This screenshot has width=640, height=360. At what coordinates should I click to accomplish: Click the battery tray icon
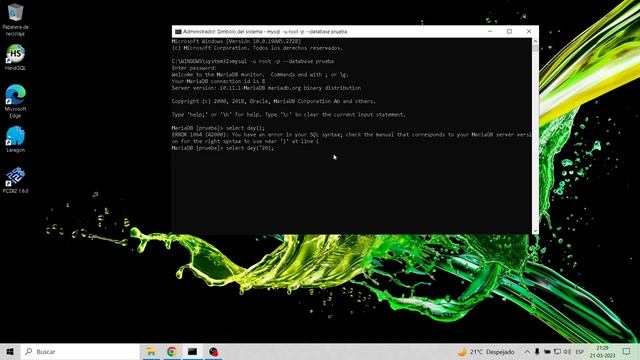[x=547, y=351]
